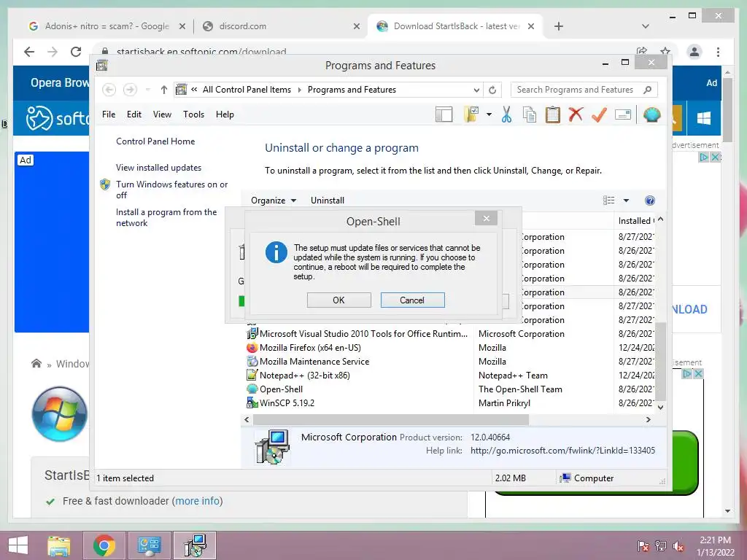This screenshot has height=560, width=747.
Task: Open the Tools menu
Action: point(193,114)
